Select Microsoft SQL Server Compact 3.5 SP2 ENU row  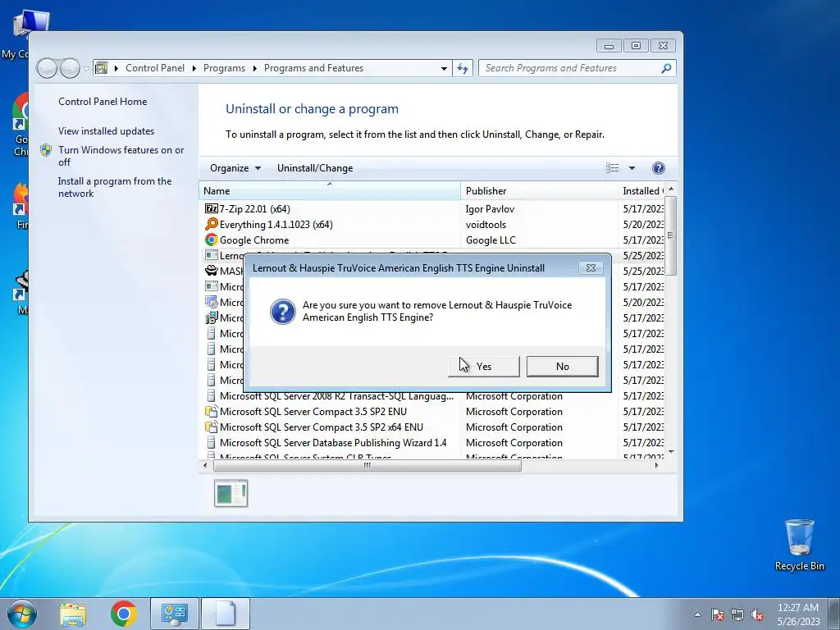click(431, 412)
